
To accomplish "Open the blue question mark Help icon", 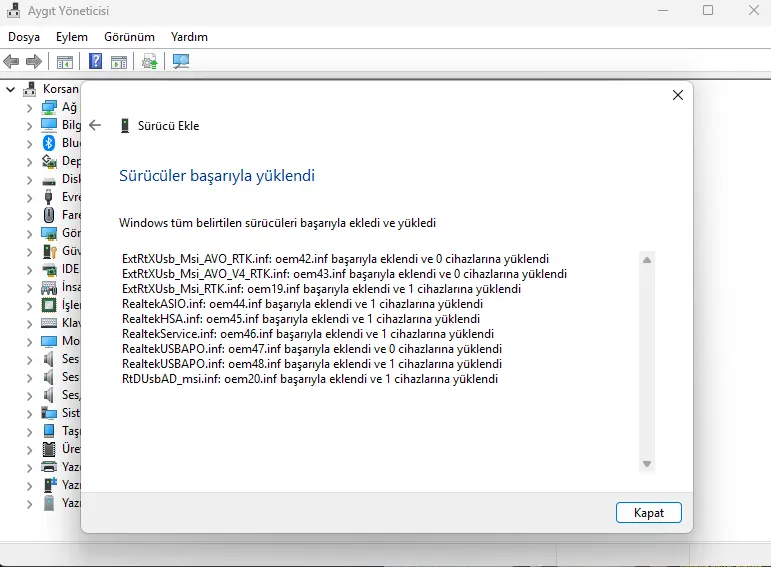I will (x=95, y=61).
